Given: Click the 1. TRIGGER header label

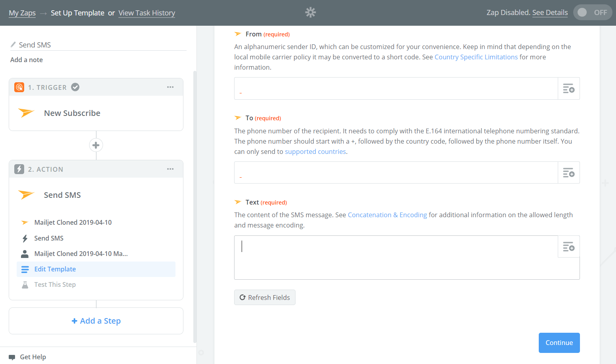Looking at the screenshot, I should pyautogui.click(x=47, y=87).
